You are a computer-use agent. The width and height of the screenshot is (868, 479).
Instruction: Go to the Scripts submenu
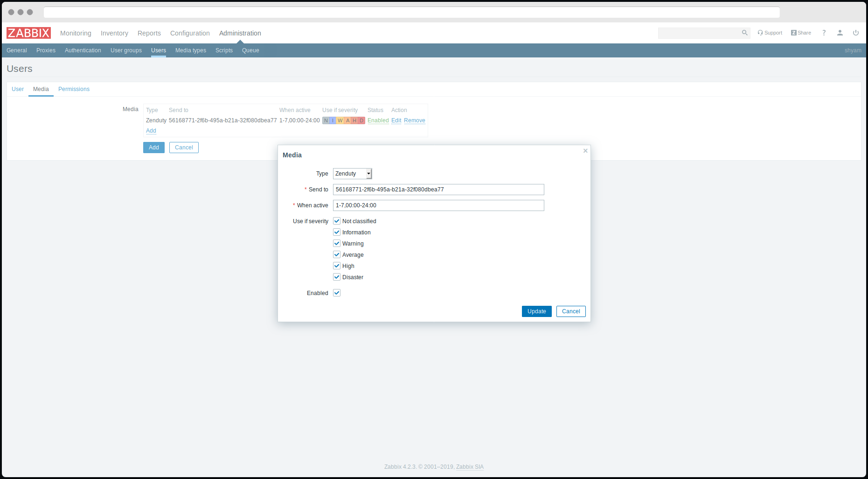[224, 50]
